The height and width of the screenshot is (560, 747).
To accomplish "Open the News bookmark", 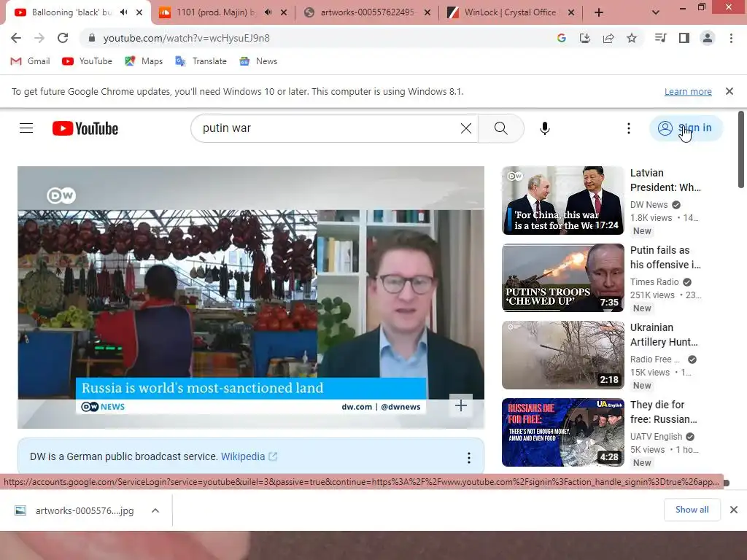I will 258,61.
